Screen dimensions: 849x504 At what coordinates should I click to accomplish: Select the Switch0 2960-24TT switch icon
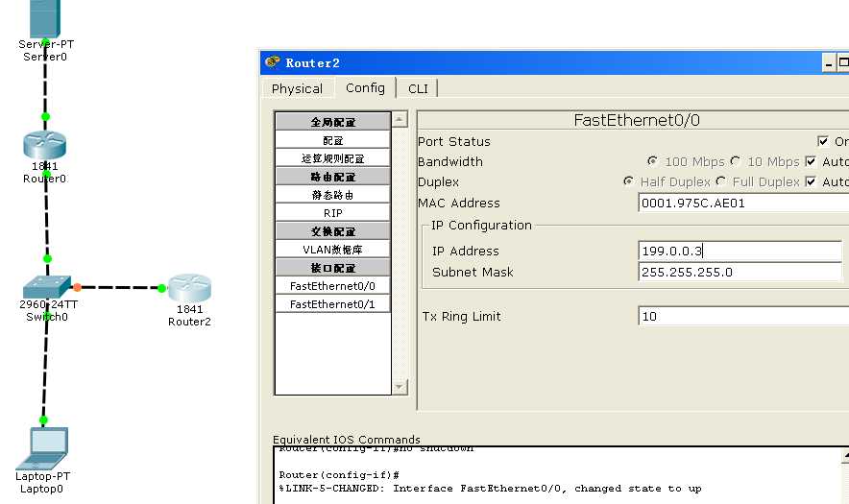click(46, 287)
